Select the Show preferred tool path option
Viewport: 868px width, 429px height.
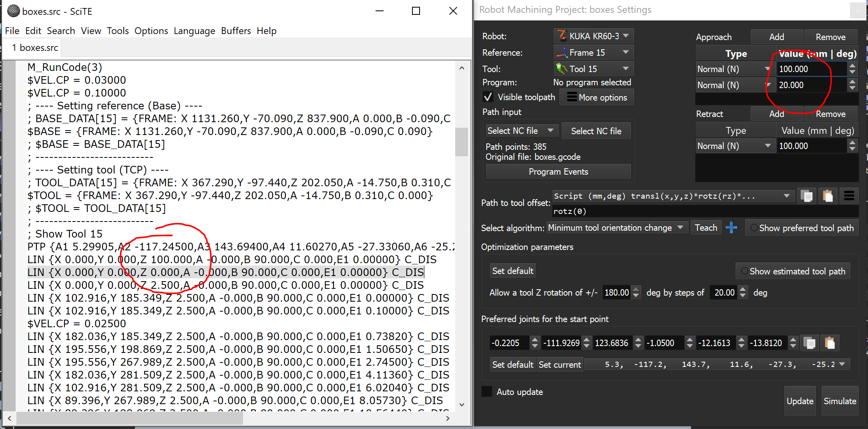pos(754,228)
